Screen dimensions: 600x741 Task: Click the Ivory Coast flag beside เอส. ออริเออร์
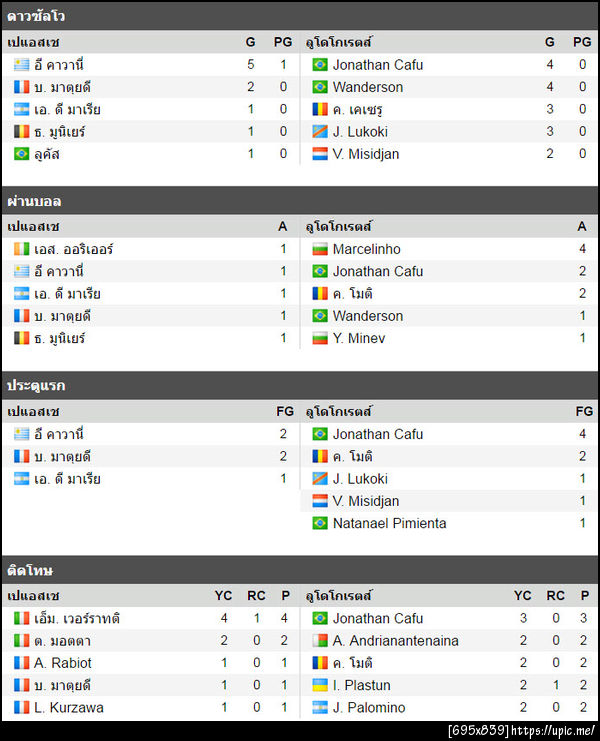coord(22,249)
